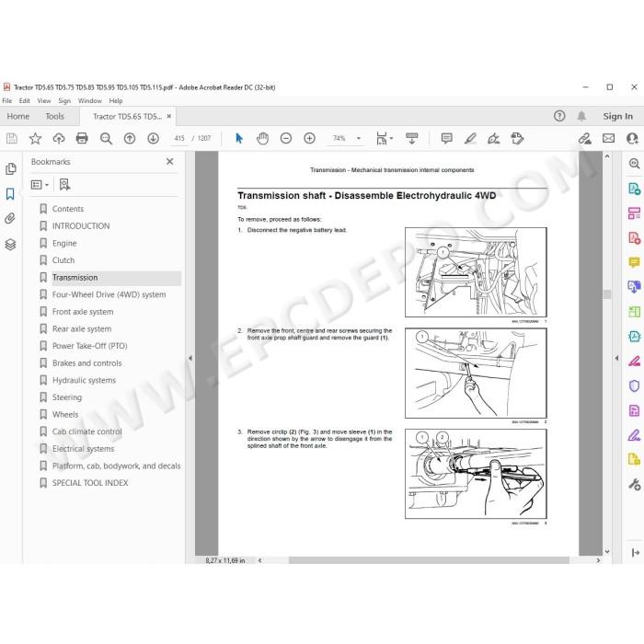Open Protect shield tool in right pane
The height and width of the screenshot is (644, 644).
(x=634, y=385)
